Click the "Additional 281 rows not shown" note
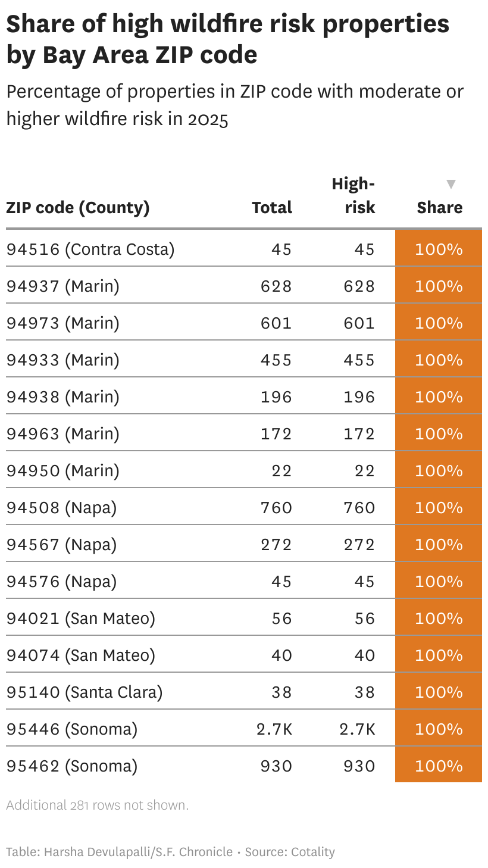 click(98, 805)
